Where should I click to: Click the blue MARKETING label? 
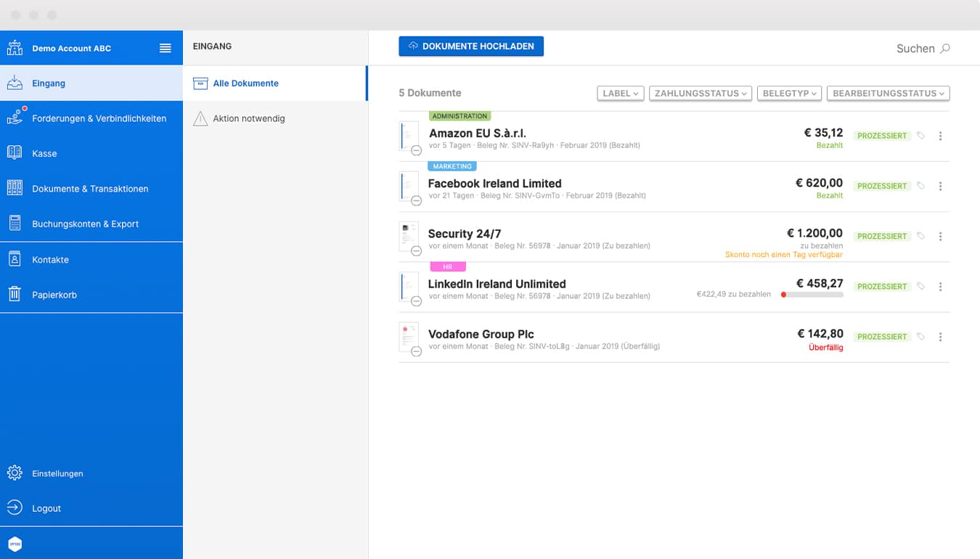pyautogui.click(x=452, y=166)
